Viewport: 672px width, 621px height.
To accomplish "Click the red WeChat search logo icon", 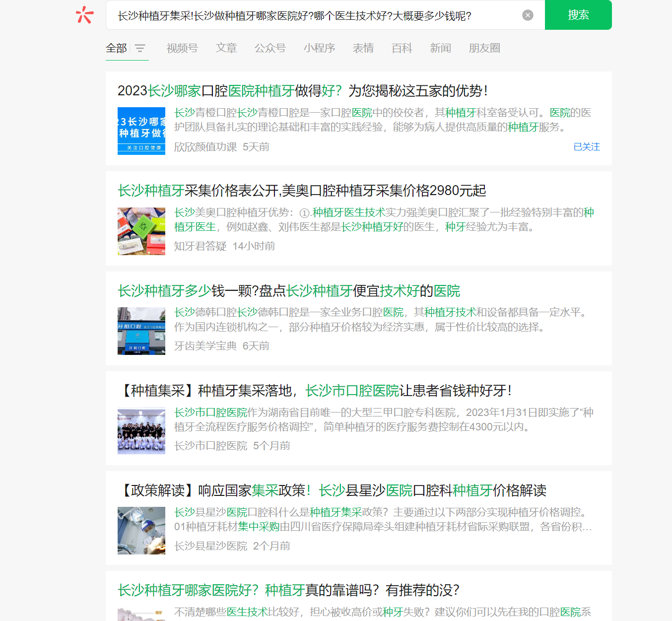I will (x=85, y=15).
